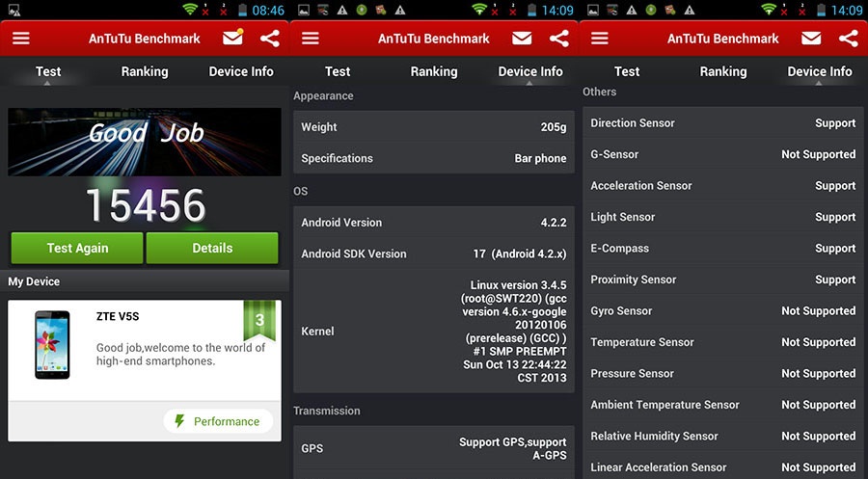Image resolution: width=868 pixels, height=479 pixels.
Task: Select Device Info tab on Appearance info screen
Action: pyautogui.click(x=530, y=71)
